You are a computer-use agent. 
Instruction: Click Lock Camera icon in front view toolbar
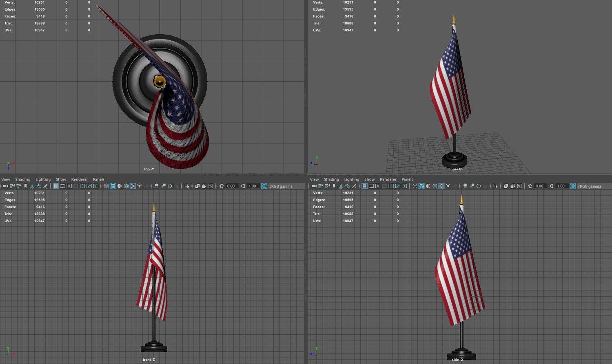pyautogui.click(x=12, y=186)
